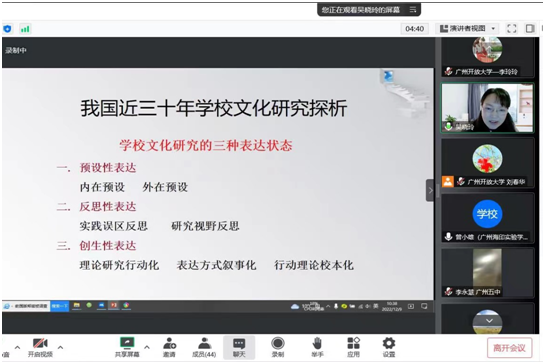Select the blue 学校 avatar tile

(x=487, y=214)
